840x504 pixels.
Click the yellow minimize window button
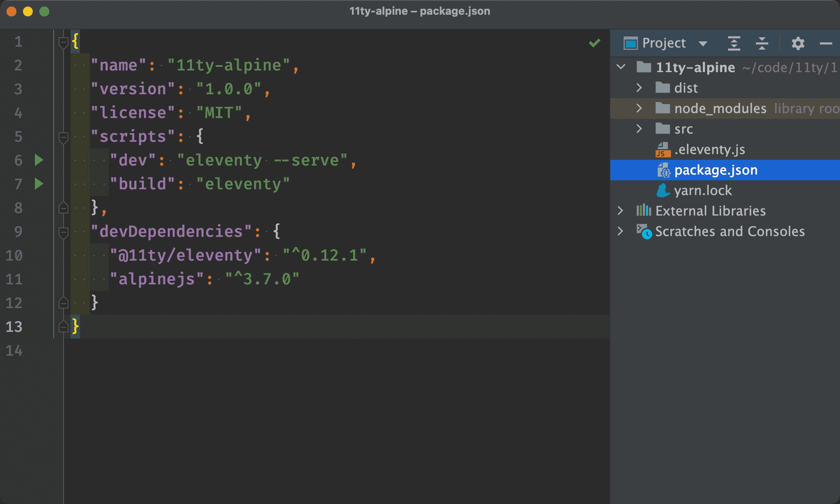click(28, 11)
